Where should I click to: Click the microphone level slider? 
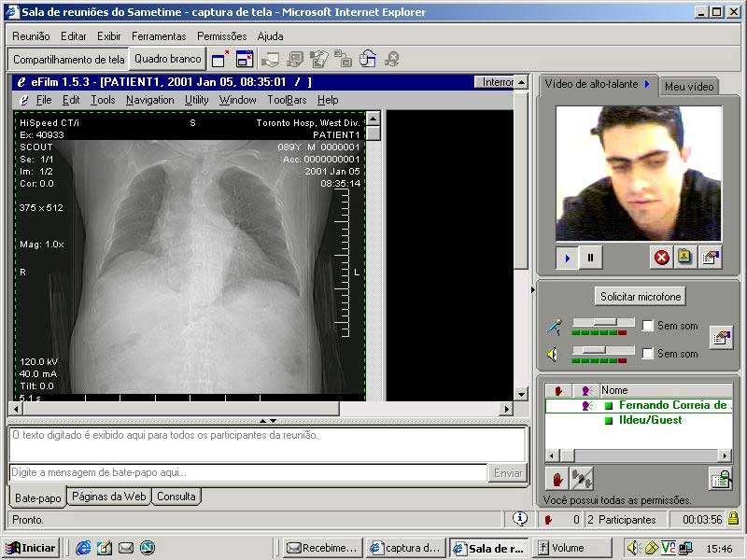pyautogui.click(x=603, y=322)
